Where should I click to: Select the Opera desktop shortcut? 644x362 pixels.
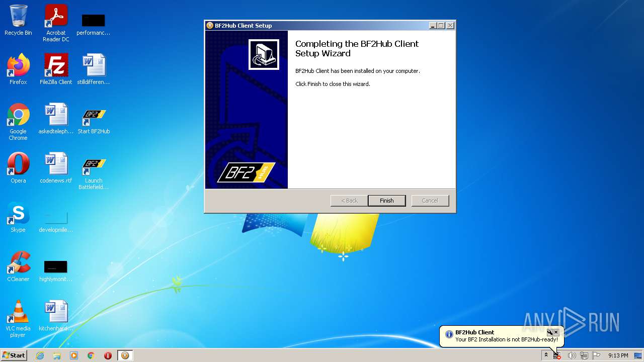click(18, 168)
